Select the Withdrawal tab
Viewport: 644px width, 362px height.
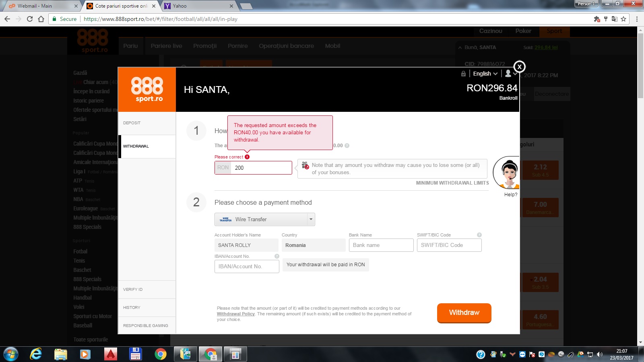click(x=147, y=146)
